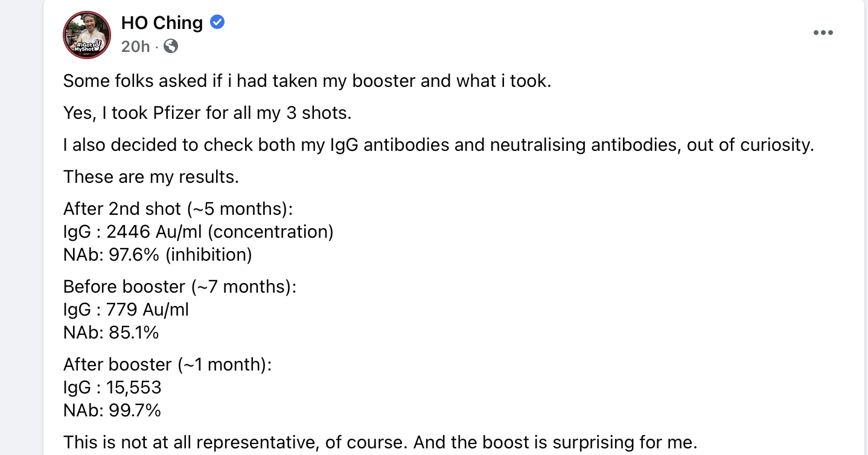Click the "After booster (~1 month):" heading

click(167, 364)
